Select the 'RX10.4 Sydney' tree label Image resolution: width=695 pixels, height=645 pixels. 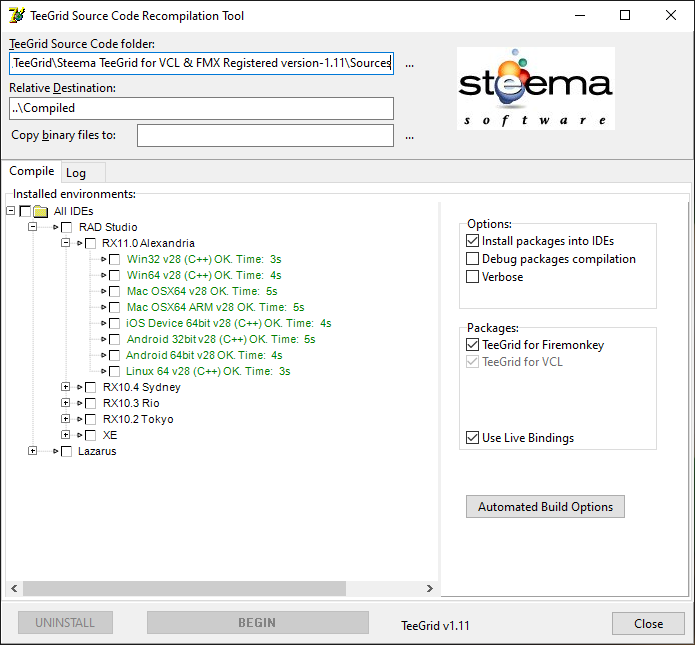coord(141,387)
